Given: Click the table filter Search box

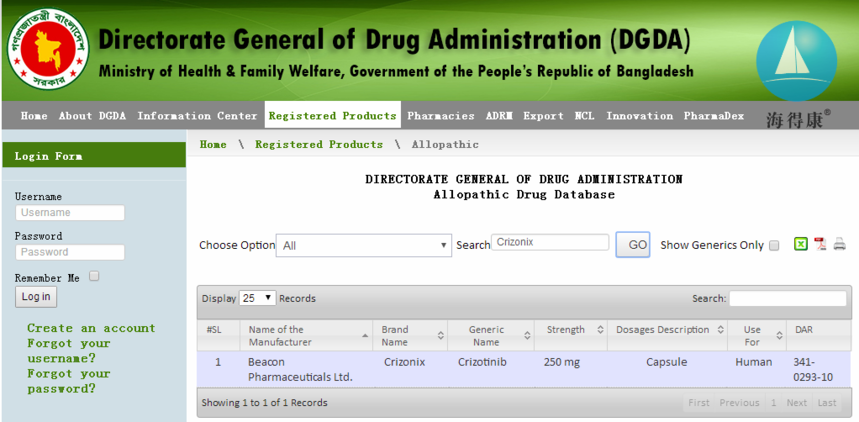Looking at the screenshot, I should [x=788, y=299].
